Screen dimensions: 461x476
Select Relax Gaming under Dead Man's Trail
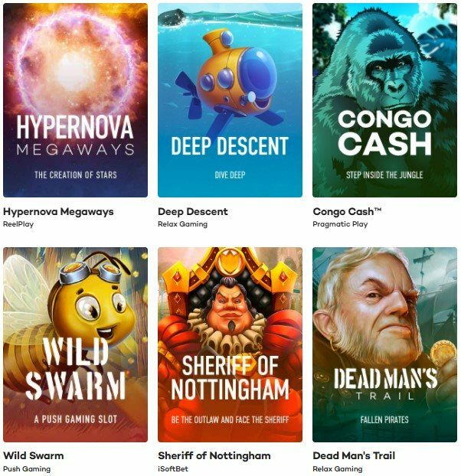[338, 468]
